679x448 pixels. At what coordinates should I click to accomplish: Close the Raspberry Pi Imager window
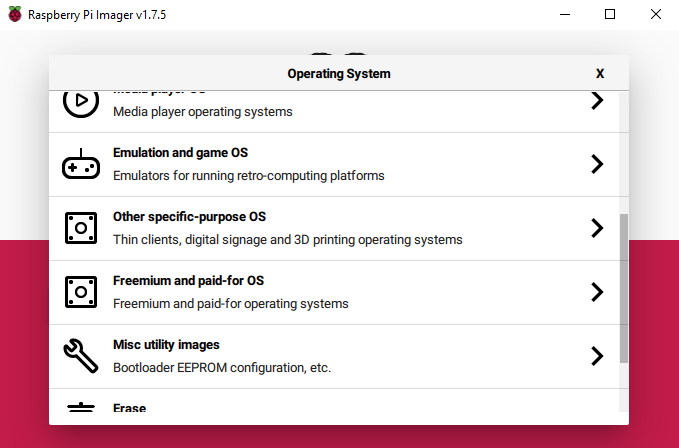coord(656,14)
